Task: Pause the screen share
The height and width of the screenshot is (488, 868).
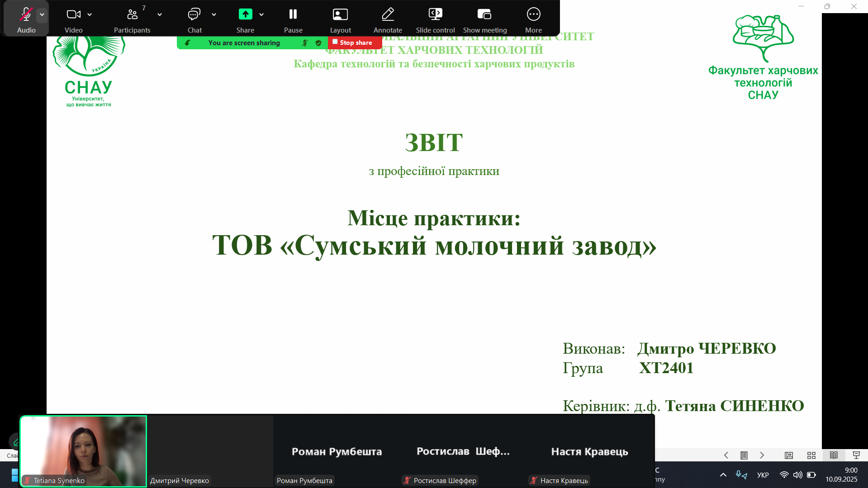Action: click(x=293, y=19)
